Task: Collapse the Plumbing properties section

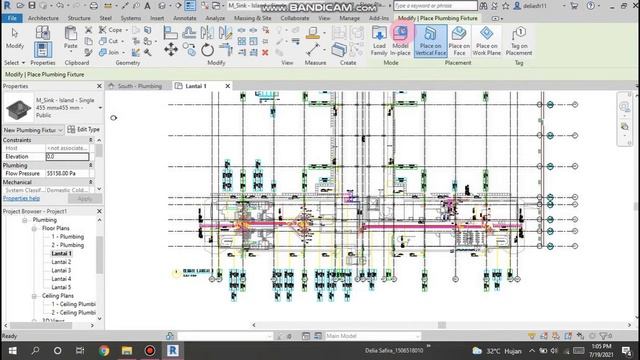Action: 91,165
